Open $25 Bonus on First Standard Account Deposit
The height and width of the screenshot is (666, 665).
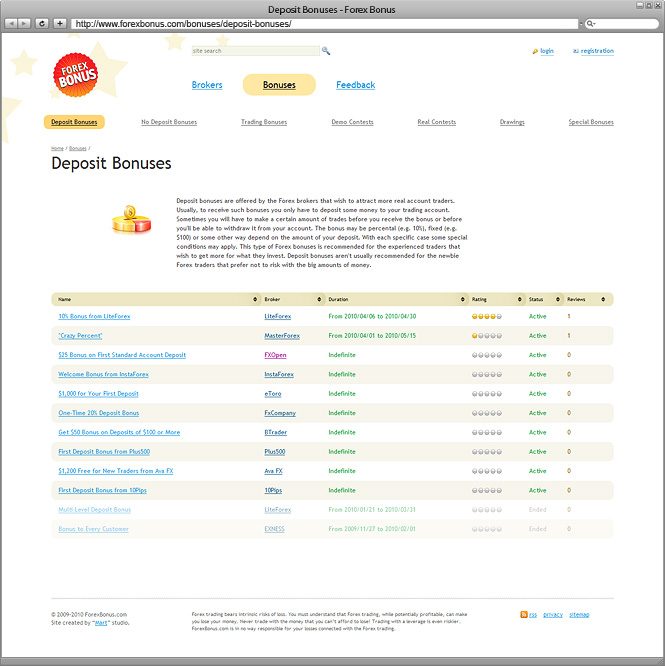(122, 355)
